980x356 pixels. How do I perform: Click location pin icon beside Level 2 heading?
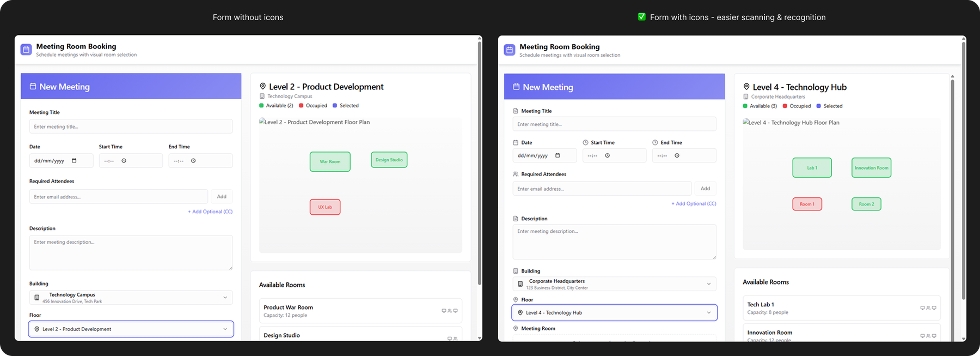263,87
